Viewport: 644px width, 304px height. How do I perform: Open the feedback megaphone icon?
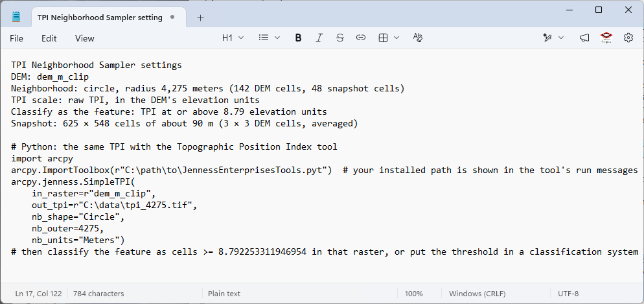584,38
